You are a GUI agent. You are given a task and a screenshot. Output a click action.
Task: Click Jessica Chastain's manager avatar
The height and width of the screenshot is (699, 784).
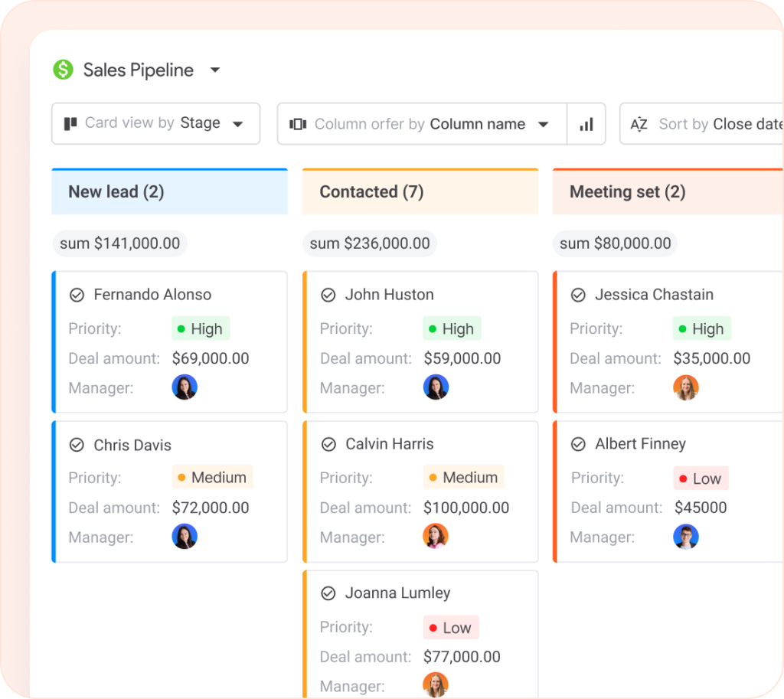coord(686,387)
